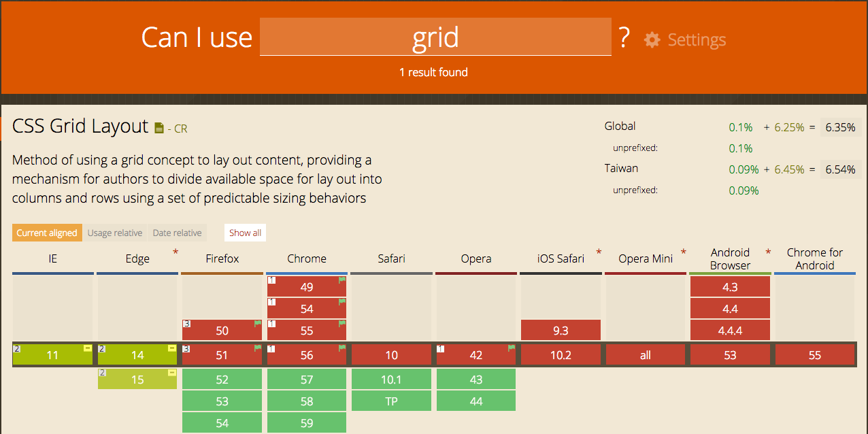Click the note number badge on Chrome 49
The image size is (868, 434).
click(271, 280)
